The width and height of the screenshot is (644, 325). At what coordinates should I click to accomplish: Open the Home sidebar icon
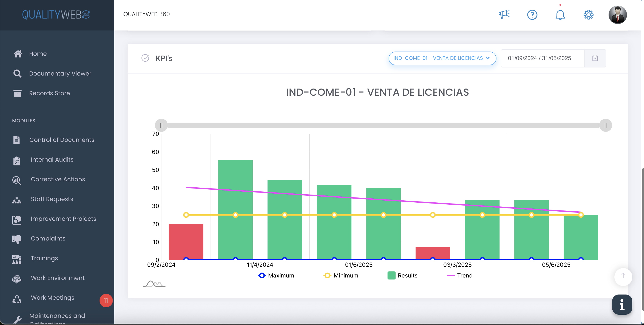pos(18,54)
